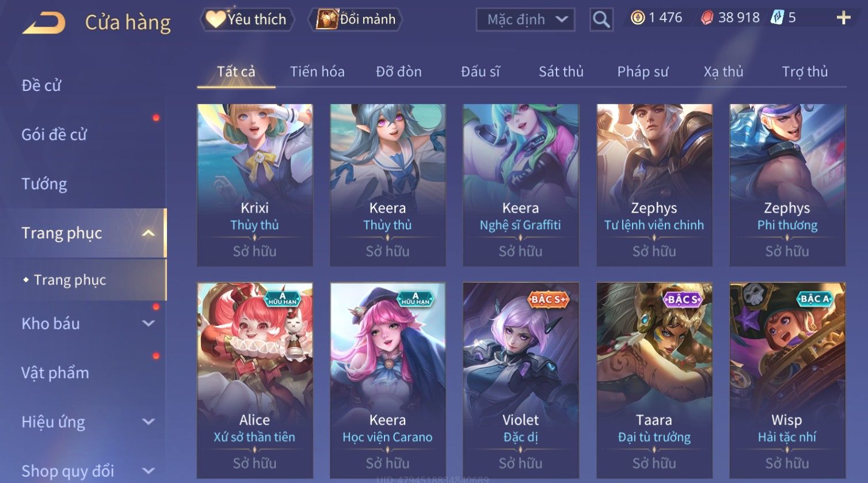Click the gold coin balance icon
Image resolution: width=868 pixels, height=483 pixels.
point(637,18)
